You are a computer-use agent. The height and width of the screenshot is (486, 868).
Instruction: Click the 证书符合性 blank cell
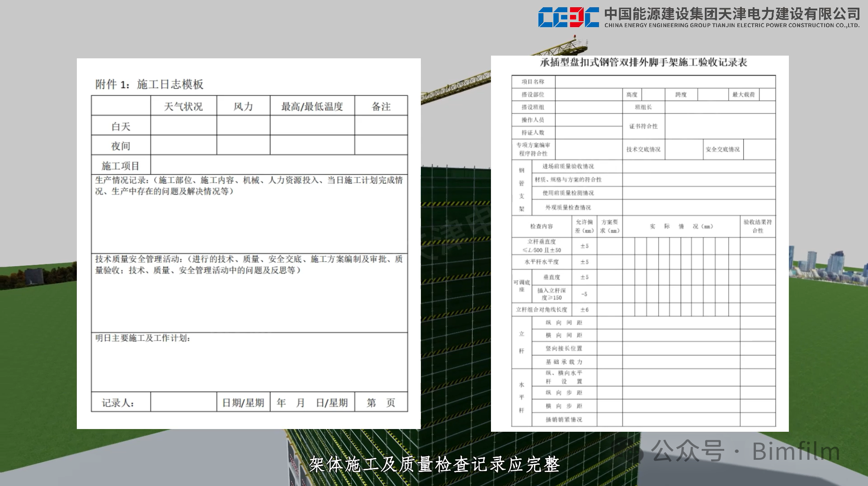(x=720, y=126)
